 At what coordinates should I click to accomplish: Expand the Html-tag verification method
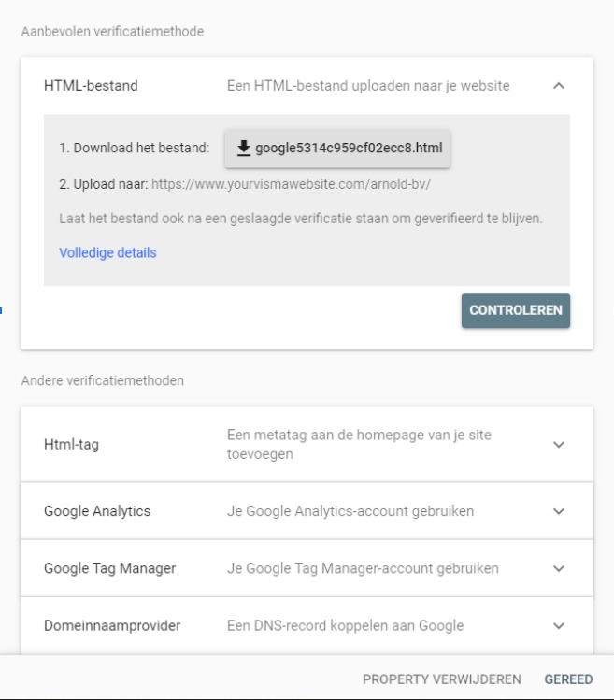(559, 445)
